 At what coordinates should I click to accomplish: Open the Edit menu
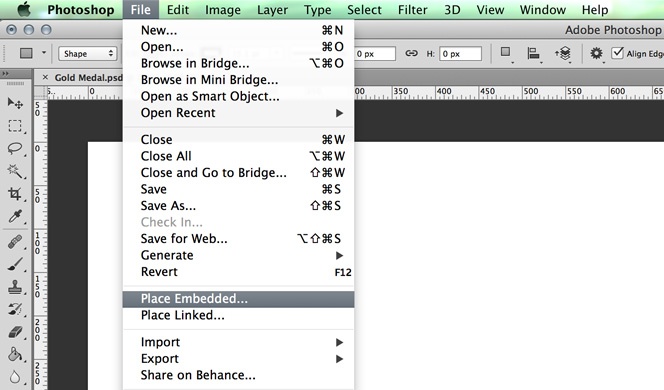pos(177,9)
